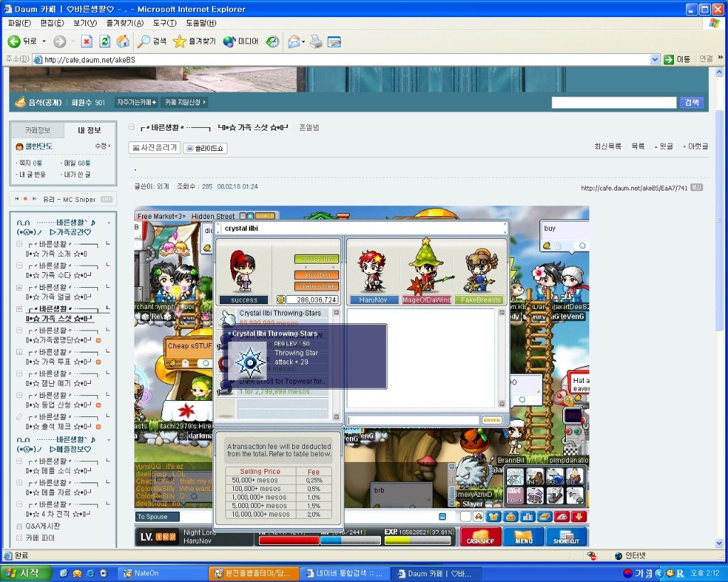728x582 pixels.
Task: Click the music player previous track icon
Action: (17, 199)
